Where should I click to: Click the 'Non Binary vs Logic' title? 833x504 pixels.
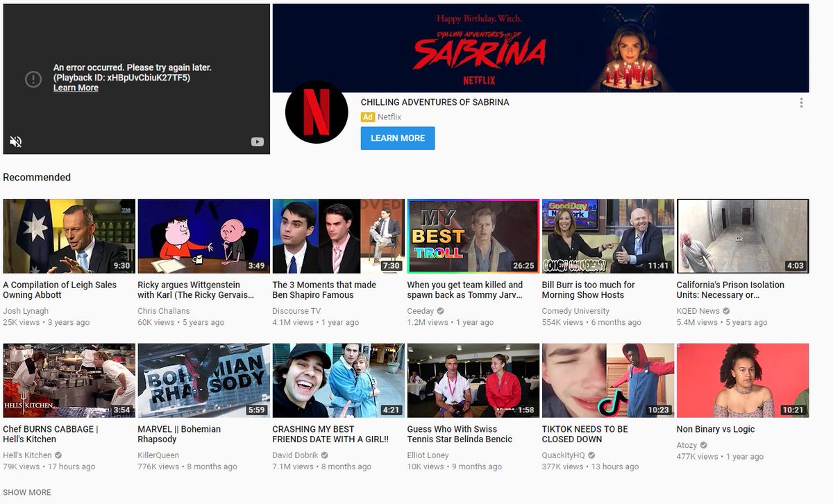[716, 429]
